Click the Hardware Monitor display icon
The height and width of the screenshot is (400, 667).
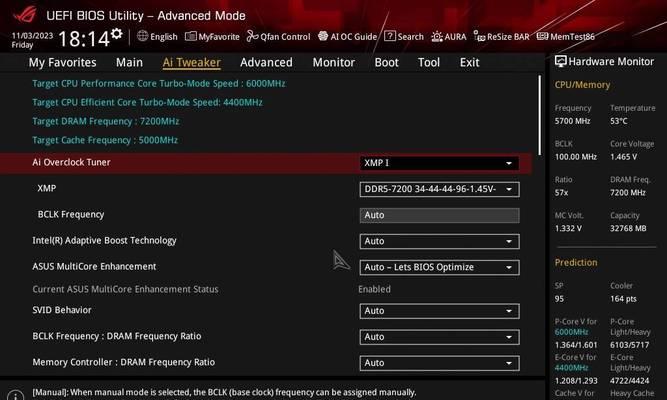pos(561,62)
